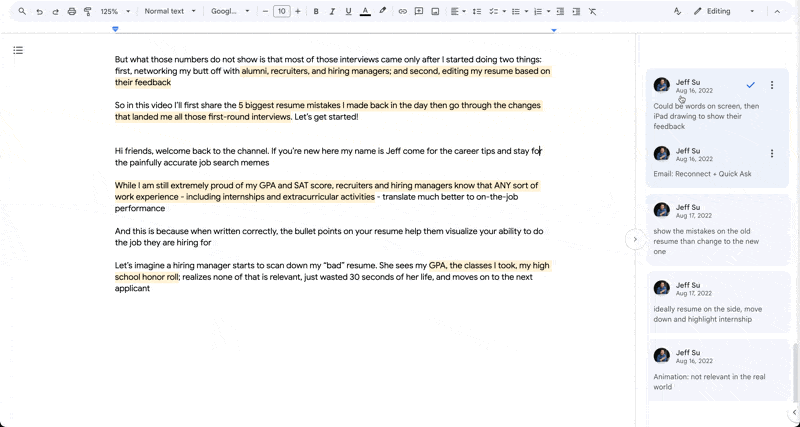Clear text formatting
This screenshot has height=427, width=800.
pos(592,11)
